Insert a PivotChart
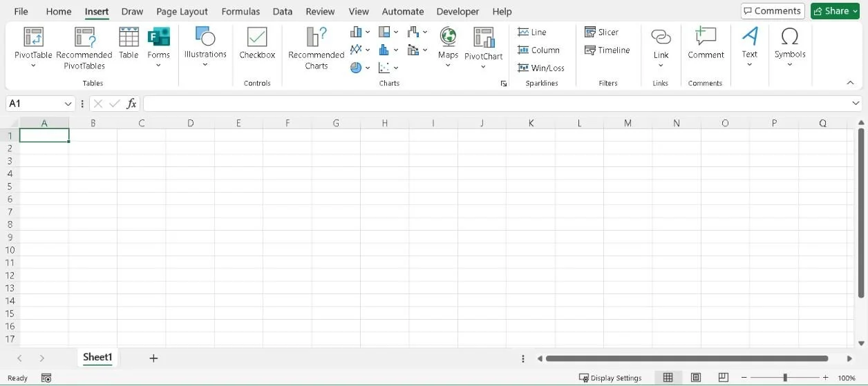This screenshot has height=386, width=868. pyautogui.click(x=484, y=41)
